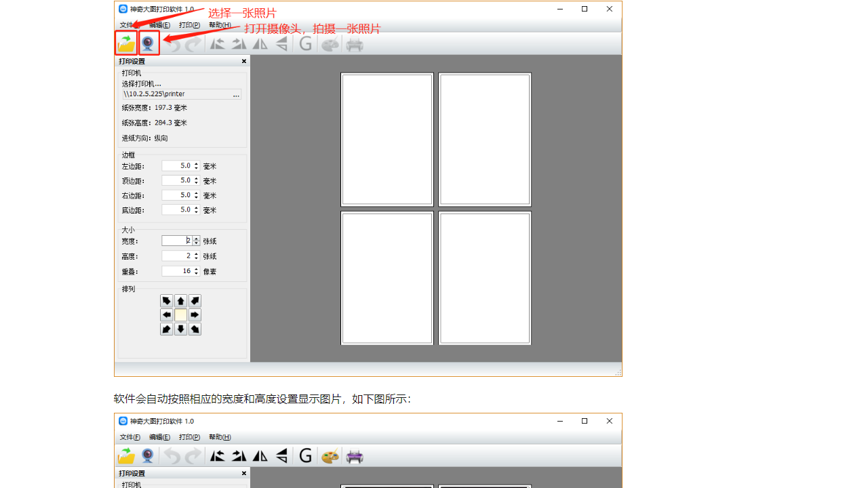The image size is (868, 488).
Task: Select the up arrow in 排列 arrangement grid
Action: [x=180, y=301]
